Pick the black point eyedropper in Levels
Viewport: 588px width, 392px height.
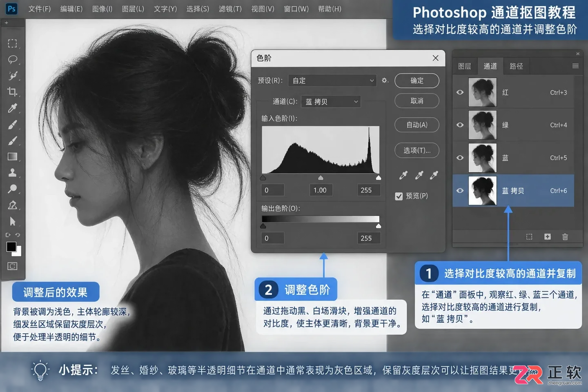[x=403, y=175]
